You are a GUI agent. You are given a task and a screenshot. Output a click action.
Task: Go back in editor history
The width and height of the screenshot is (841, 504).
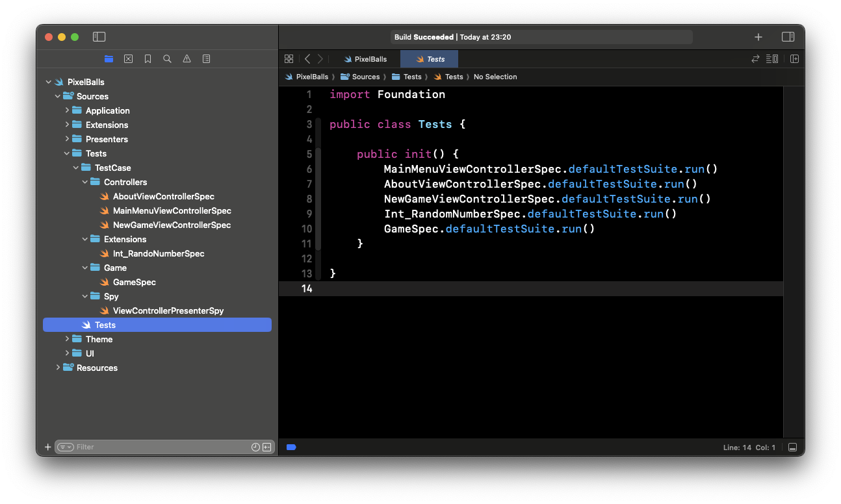[x=307, y=58]
